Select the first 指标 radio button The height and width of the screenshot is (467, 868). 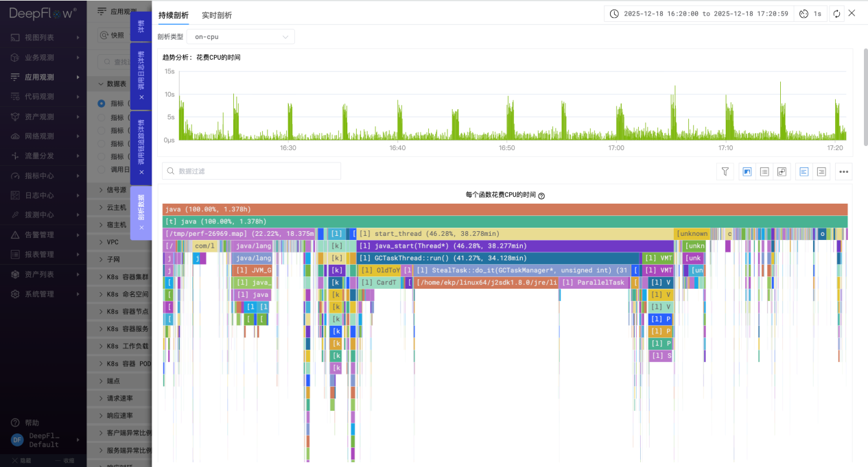[102, 104]
